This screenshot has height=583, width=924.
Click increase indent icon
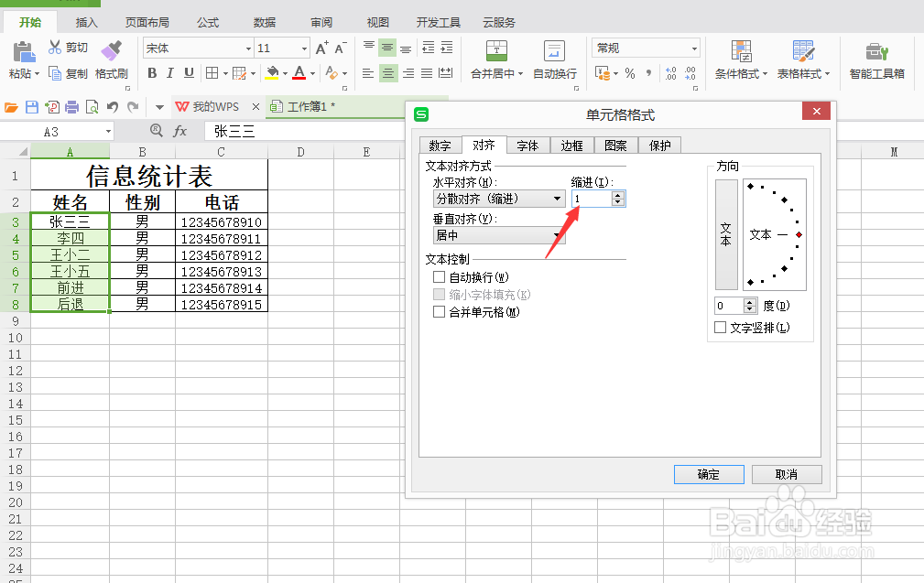coord(447,48)
